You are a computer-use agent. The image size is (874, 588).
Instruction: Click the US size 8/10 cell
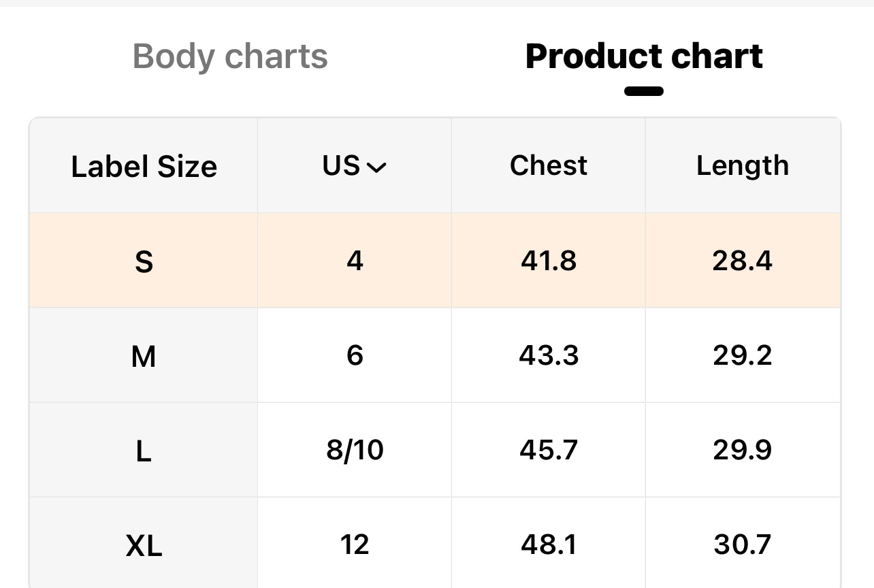click(355, 450)
